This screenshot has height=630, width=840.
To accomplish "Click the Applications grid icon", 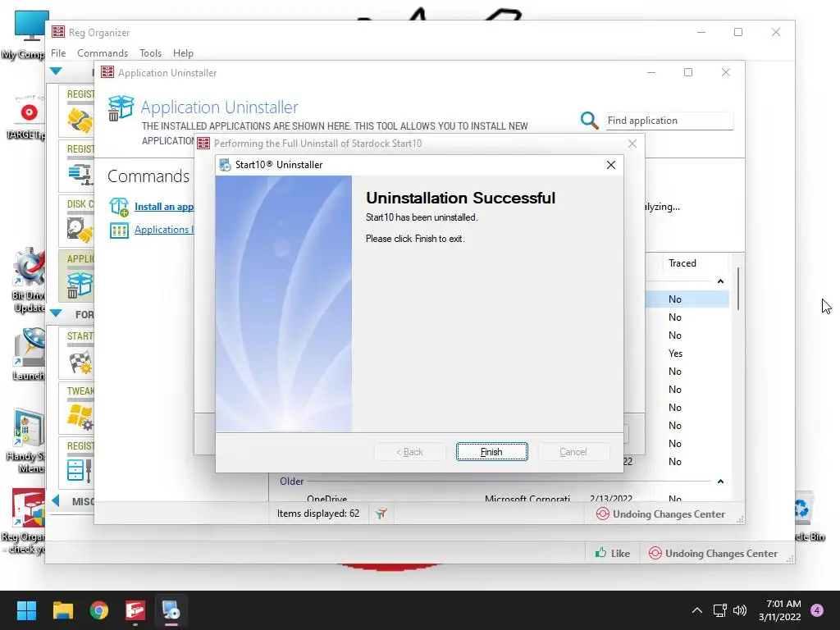I will (x=119, y=231).
